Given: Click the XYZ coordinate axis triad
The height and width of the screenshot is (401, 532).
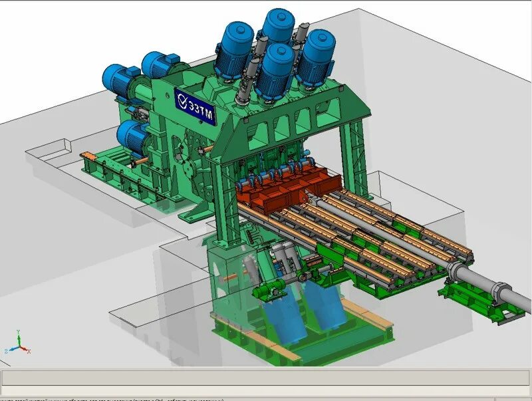Looking at the screenshot, I should (x=18, y=342).
